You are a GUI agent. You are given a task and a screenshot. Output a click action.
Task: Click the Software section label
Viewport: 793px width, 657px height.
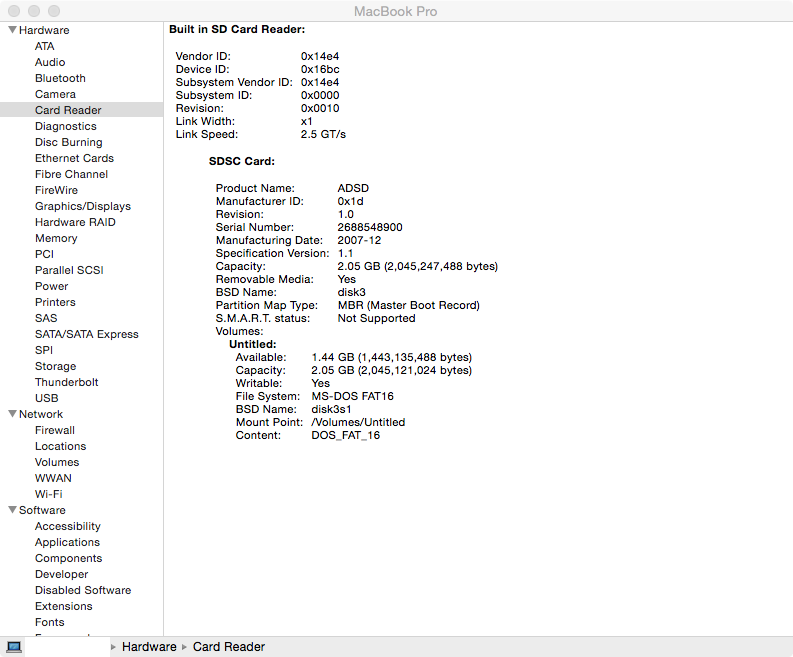42,510
